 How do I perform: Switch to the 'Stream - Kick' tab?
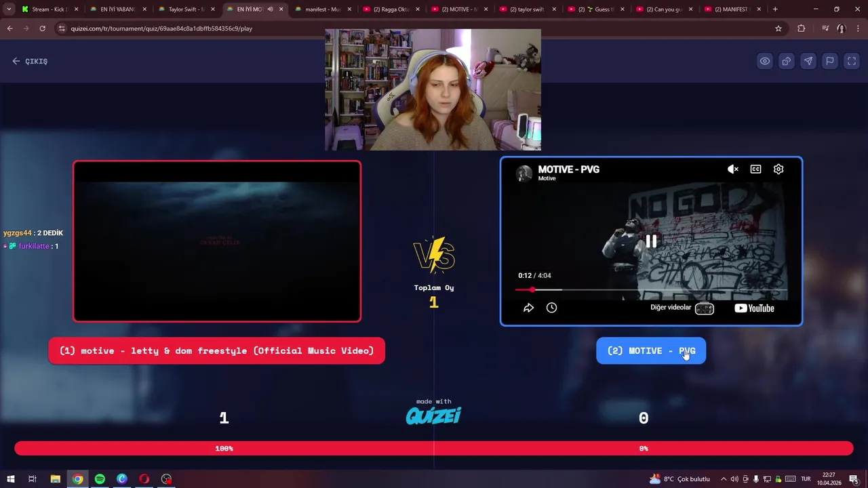[x=50, y=9]
